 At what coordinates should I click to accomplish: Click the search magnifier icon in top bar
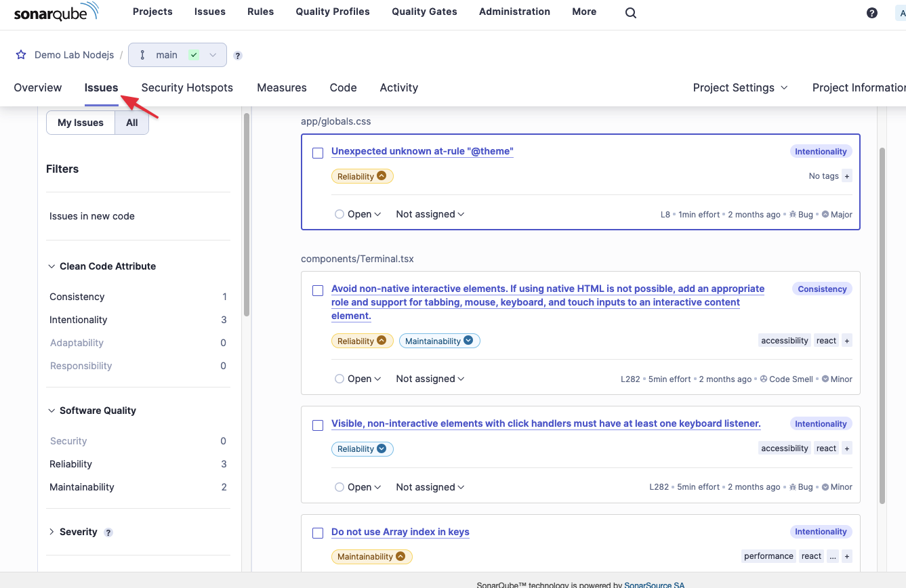[630, 13]
